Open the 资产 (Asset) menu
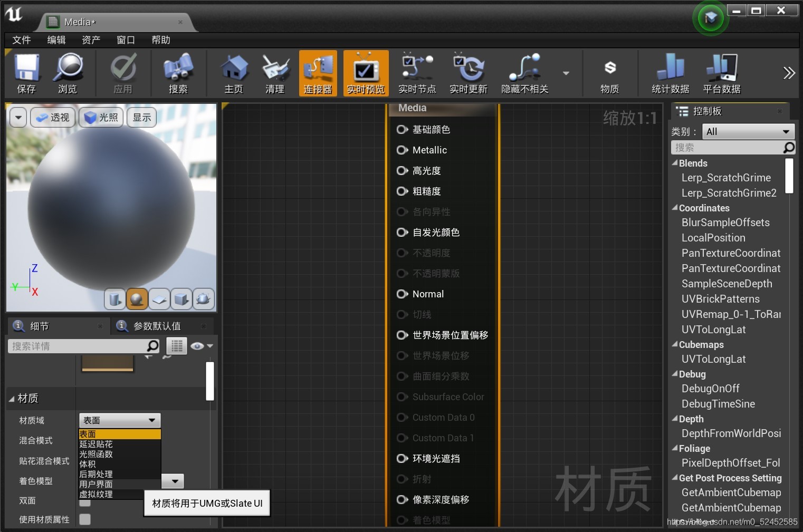803x532 pixels. pos(91,40)
